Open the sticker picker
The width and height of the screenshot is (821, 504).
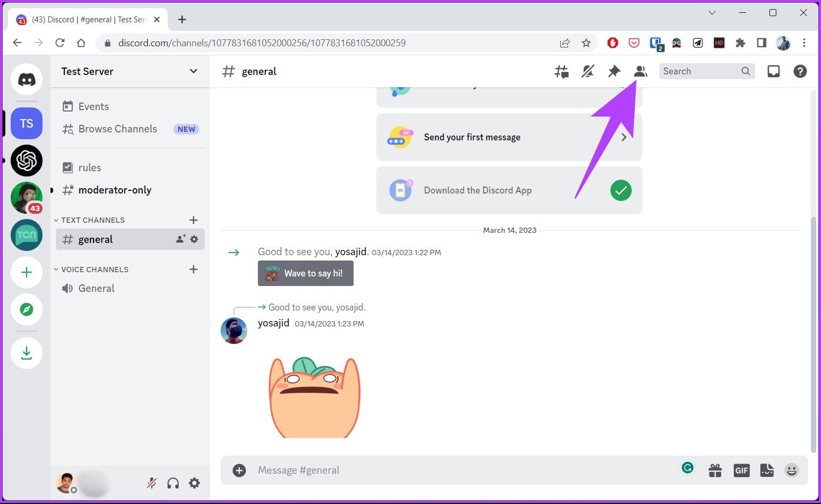[x=767, y=470]
